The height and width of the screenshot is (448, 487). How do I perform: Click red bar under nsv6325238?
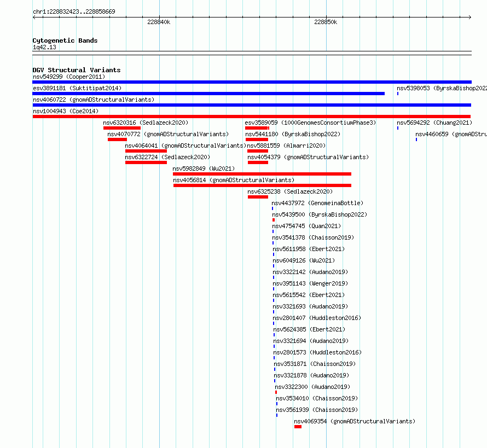click(258, 197)
